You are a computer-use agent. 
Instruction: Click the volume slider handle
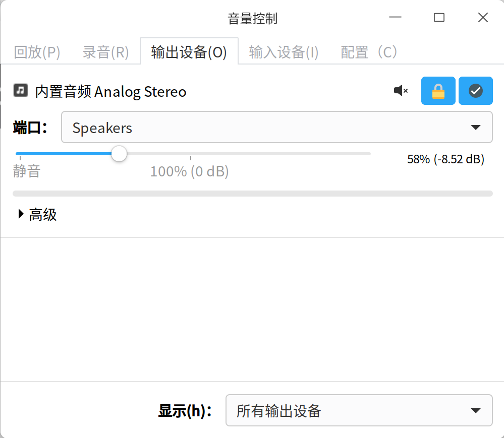[119, 154]
